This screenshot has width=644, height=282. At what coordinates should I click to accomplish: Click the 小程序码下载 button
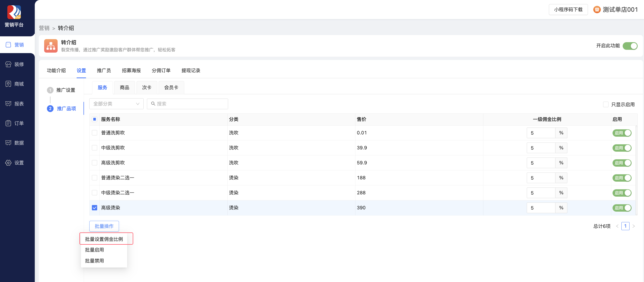pos(568,10)
